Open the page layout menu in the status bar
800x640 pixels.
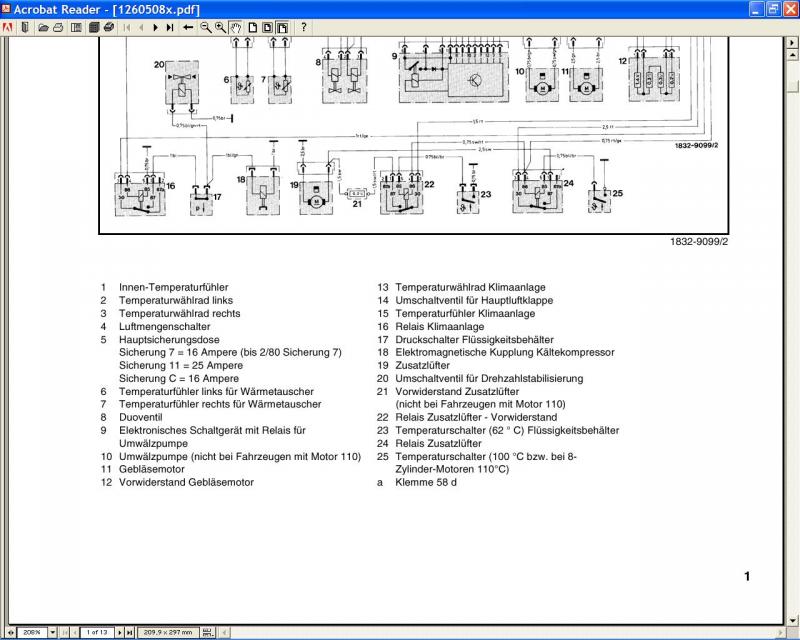point(207,632)
